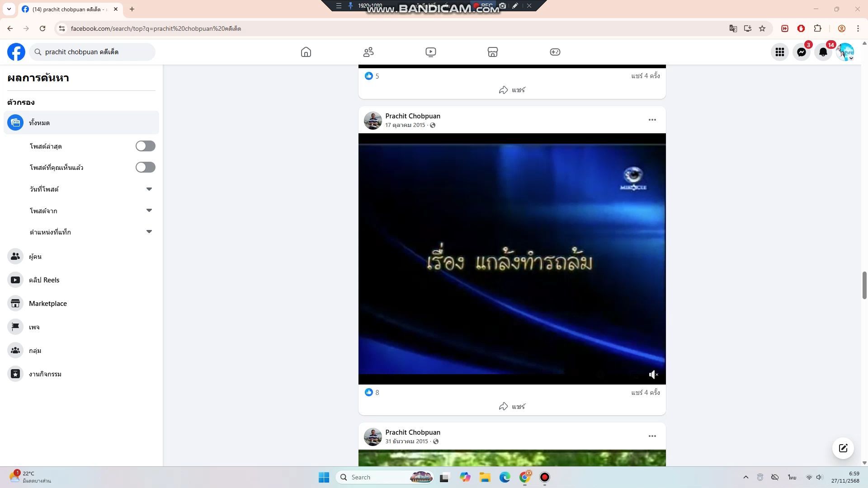Toggle the โพสต์ล่าสุด switch on
868x488 pixels.
145,146
